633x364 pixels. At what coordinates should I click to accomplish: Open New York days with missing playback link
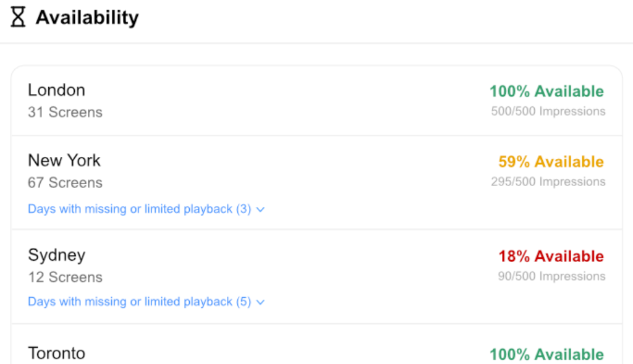tap(139, 209)
